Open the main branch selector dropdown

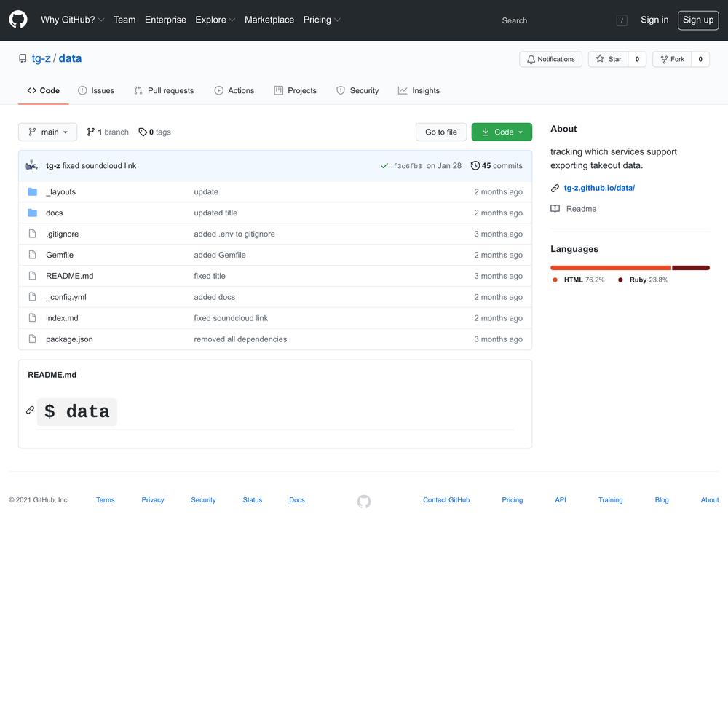[47, 132]
